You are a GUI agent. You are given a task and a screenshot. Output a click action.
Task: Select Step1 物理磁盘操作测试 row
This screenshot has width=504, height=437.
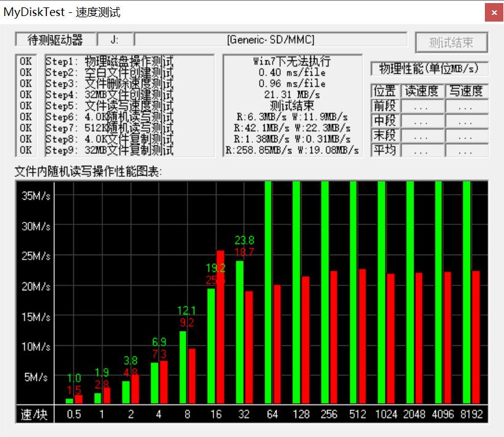(x=109, y=61)
